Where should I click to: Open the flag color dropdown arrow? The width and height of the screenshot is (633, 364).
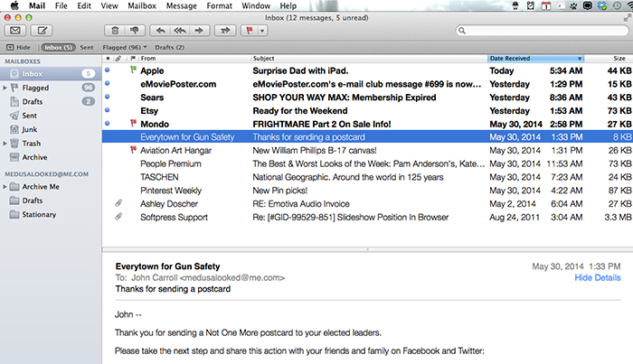tap(262, 30)
